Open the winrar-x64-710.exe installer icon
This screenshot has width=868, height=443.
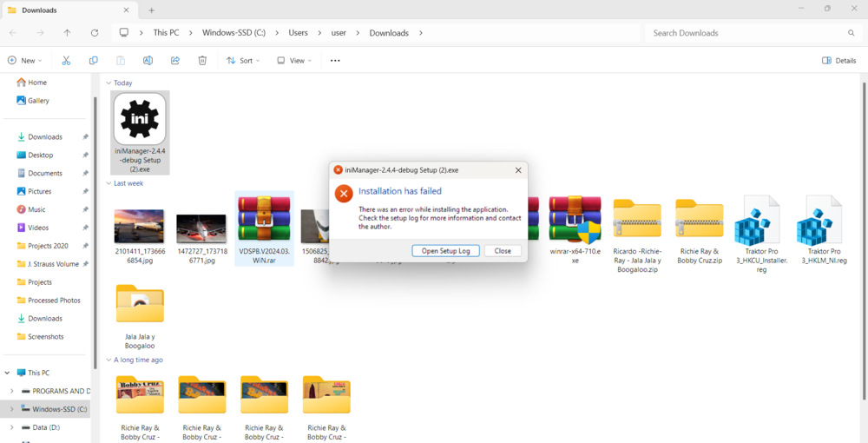575,221
